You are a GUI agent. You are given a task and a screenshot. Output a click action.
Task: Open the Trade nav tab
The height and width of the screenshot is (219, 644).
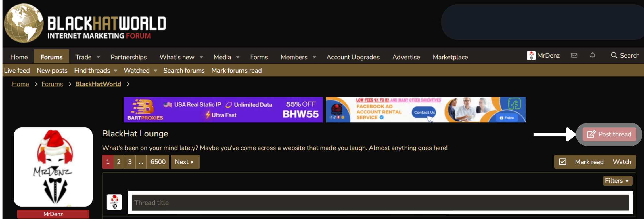(x=83, y=57)
